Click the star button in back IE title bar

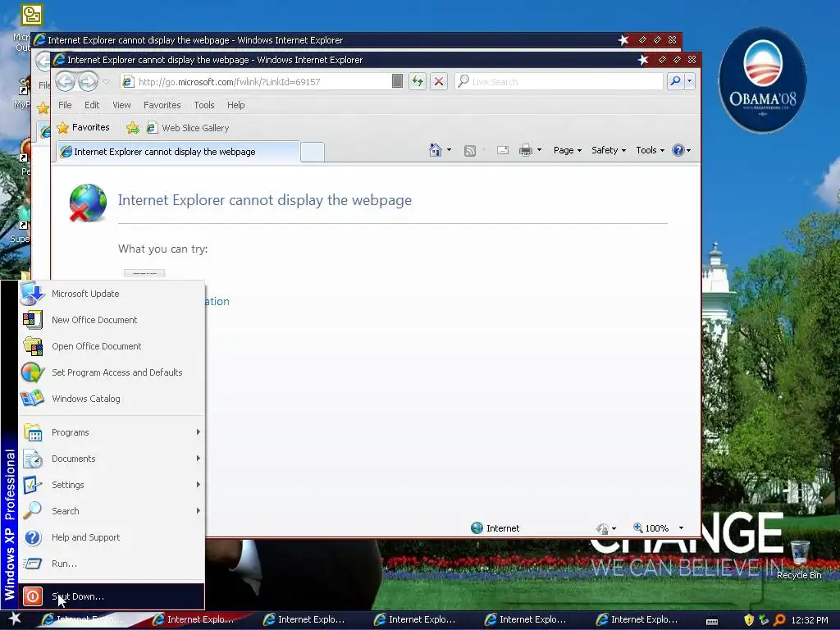623,39
